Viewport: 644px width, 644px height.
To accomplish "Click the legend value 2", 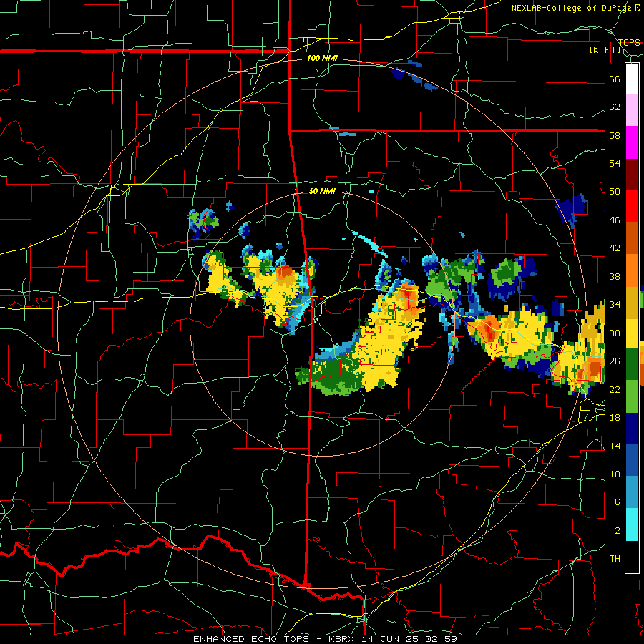I will (618, 530).
